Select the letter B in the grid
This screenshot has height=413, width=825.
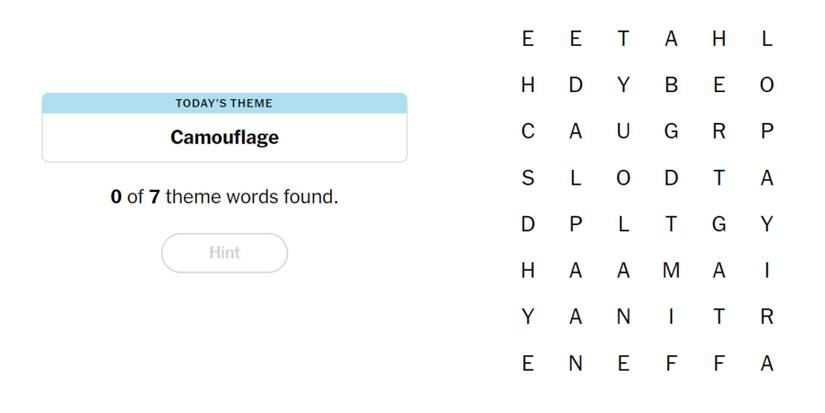pyautogui.click(x=671, y=86)
